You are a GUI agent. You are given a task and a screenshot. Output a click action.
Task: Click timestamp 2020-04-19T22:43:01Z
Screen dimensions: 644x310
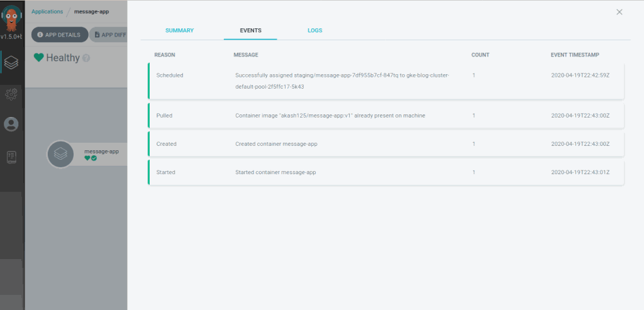coord(580,172)
